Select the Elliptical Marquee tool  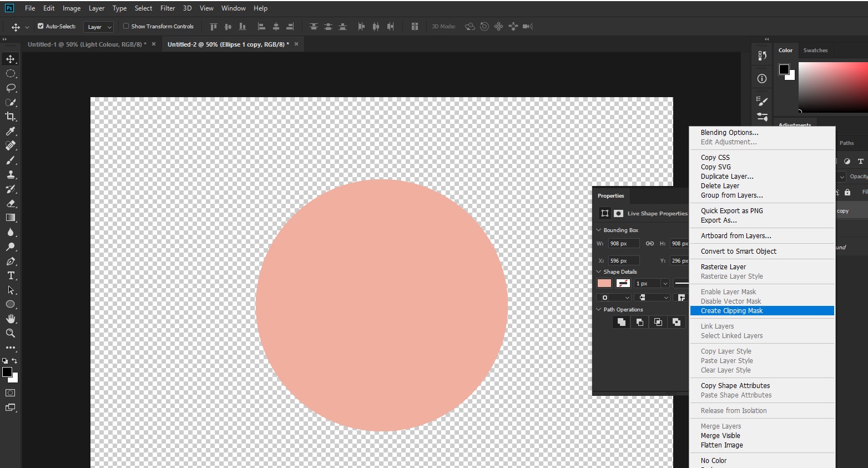click(11, 73)
